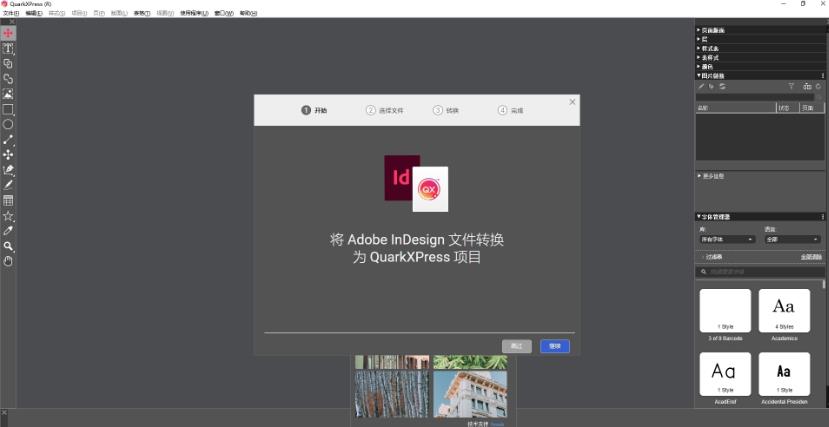829x427 pixels.
Task: Click step 4 Finish in wizard
Action: point(511,110)
